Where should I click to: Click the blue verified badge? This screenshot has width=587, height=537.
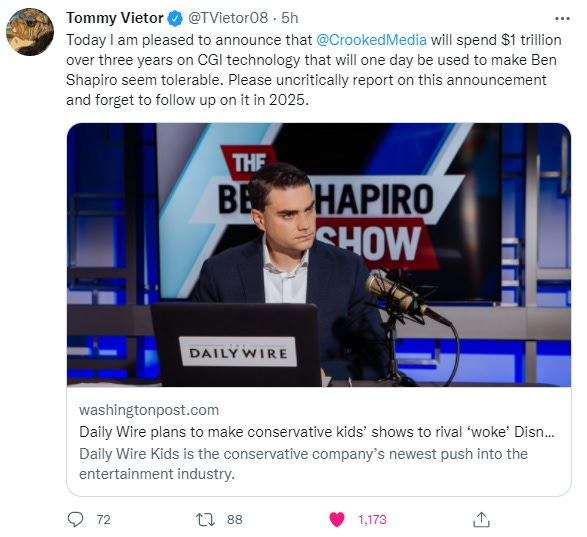pos(174,18)
